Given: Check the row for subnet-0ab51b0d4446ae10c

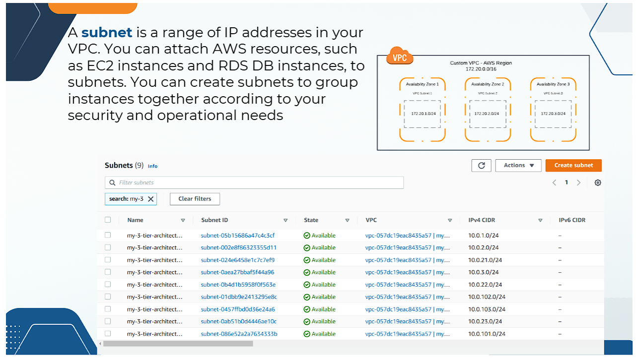Looking at the screenshot, I should [x=108, y=321].
